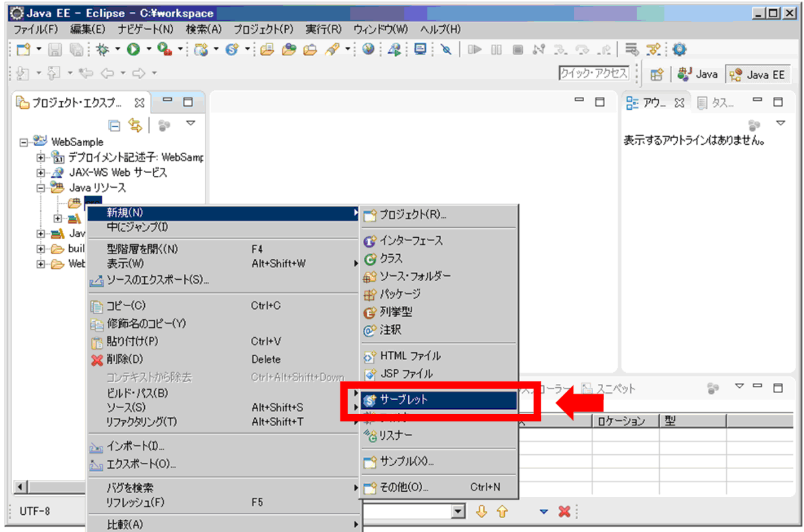804x532 pixels.
Task: Collapse the WebSample project tree node
Action: (24, 142)
